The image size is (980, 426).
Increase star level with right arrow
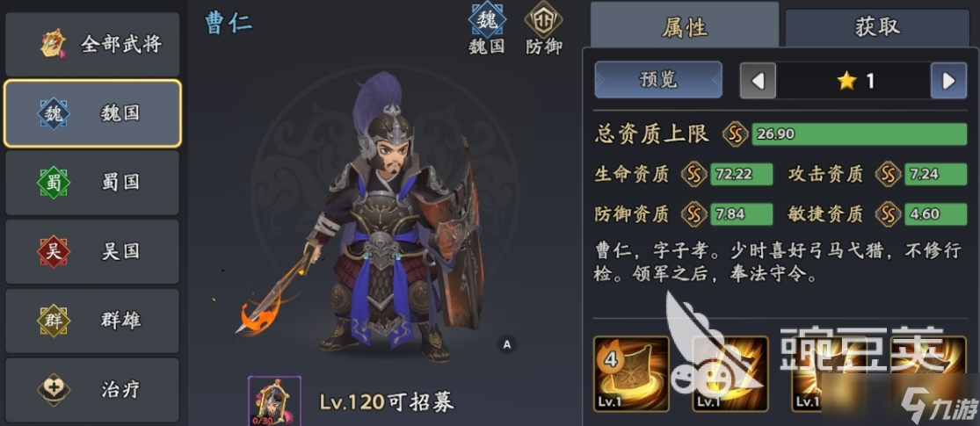tap(948, 81)
